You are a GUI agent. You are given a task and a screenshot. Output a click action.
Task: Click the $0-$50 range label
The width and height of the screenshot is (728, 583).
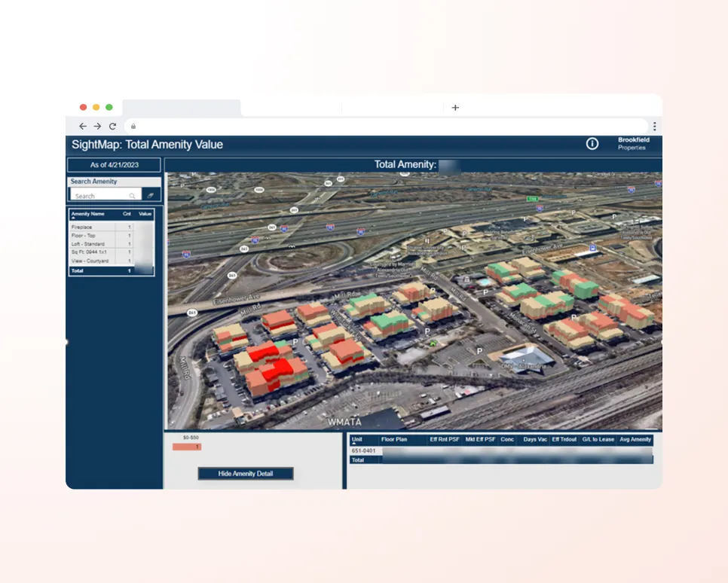191,438
